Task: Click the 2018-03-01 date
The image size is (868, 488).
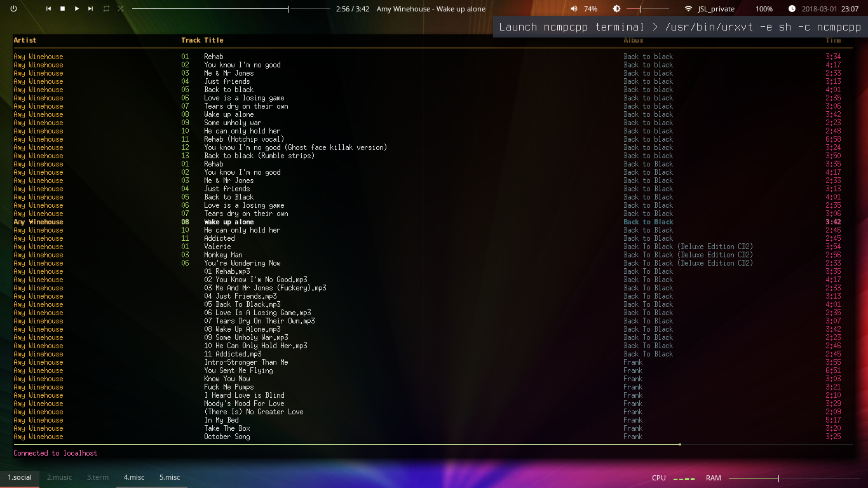Action: coord(818,9)
